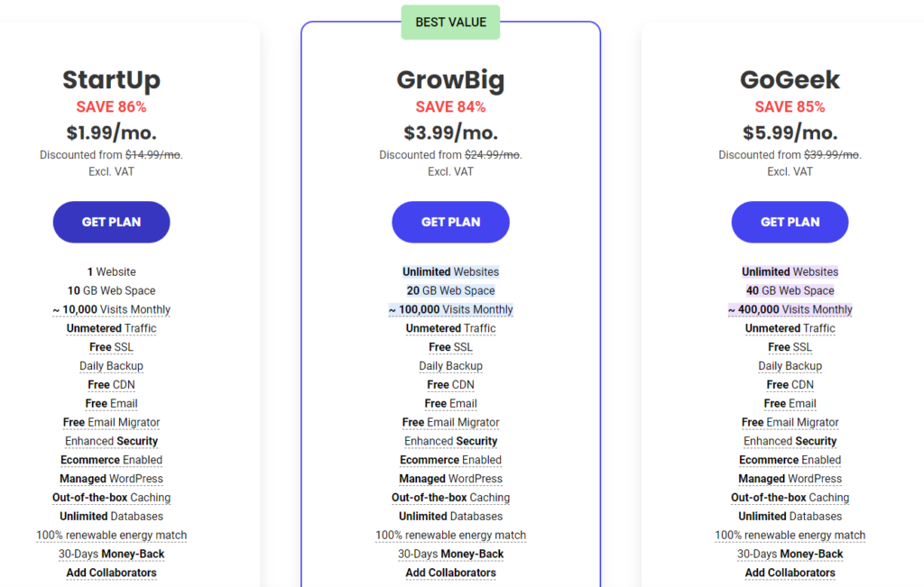Click Ecommerce Enabled in StartUp plan
Viewport: 924px width, 587px height.
[111, 461]
